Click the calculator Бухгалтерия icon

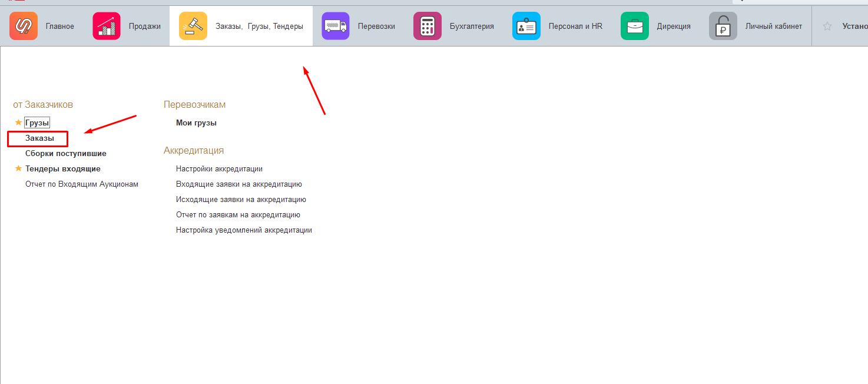[x=428, y=26]
